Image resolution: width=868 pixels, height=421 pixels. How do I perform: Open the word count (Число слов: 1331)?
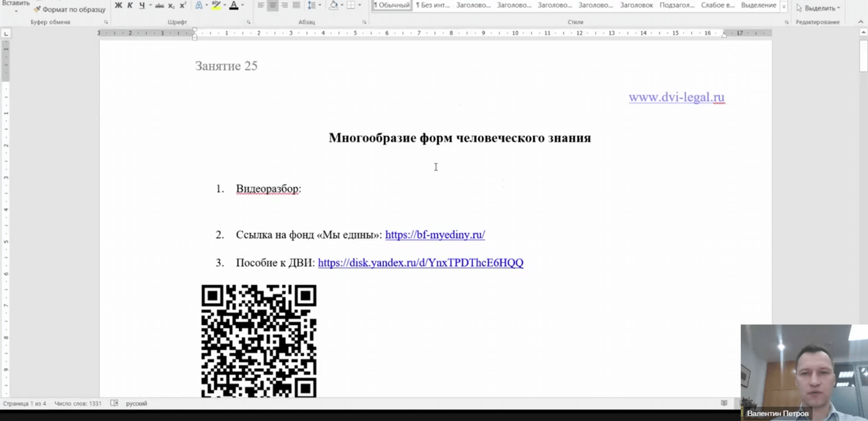(x=78, y=404)
